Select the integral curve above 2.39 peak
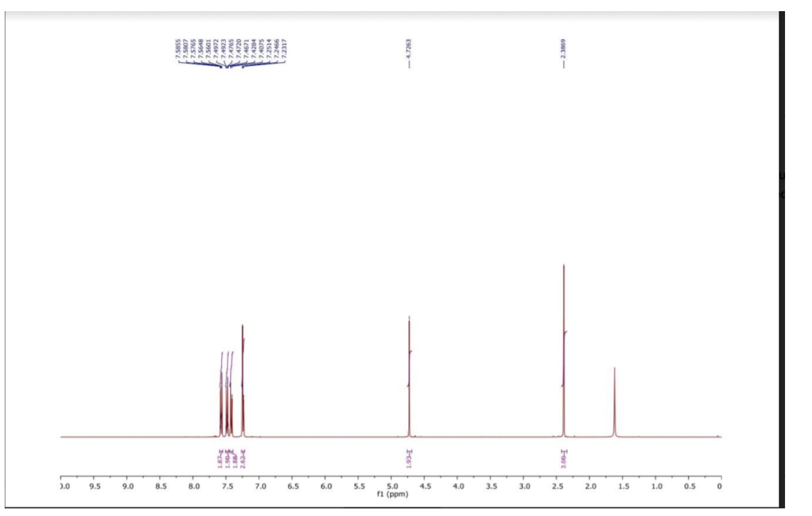This screenshot has height=516, width=812. click(x=563, y=358)
